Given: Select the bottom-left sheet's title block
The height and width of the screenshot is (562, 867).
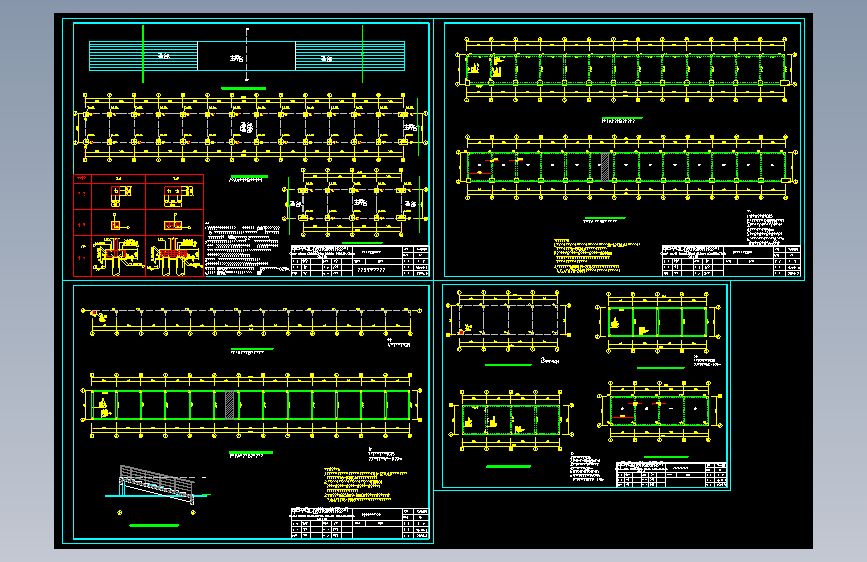Looking at the screenshot, I should coord(359,523).
